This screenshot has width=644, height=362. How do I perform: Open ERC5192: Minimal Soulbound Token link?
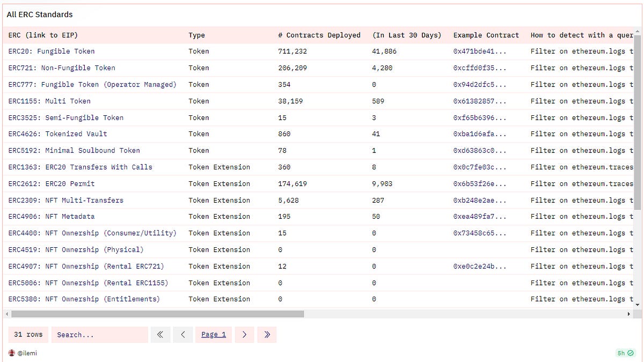pos(74,151)
